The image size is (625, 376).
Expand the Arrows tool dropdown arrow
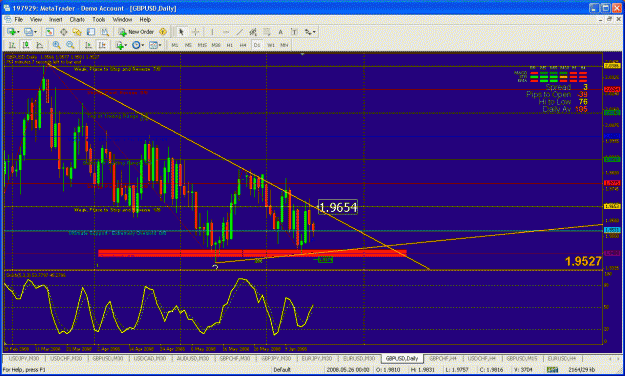coord(314,32)
